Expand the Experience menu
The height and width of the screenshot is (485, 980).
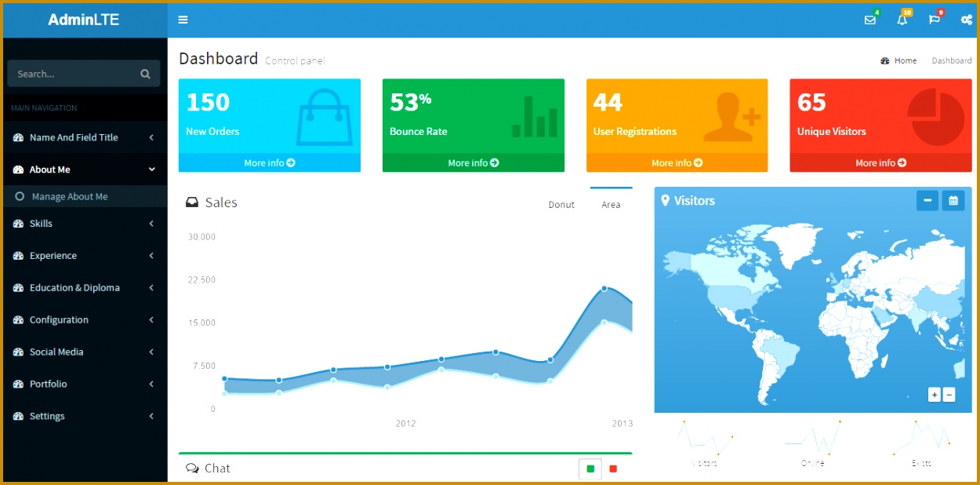(84, 255)
